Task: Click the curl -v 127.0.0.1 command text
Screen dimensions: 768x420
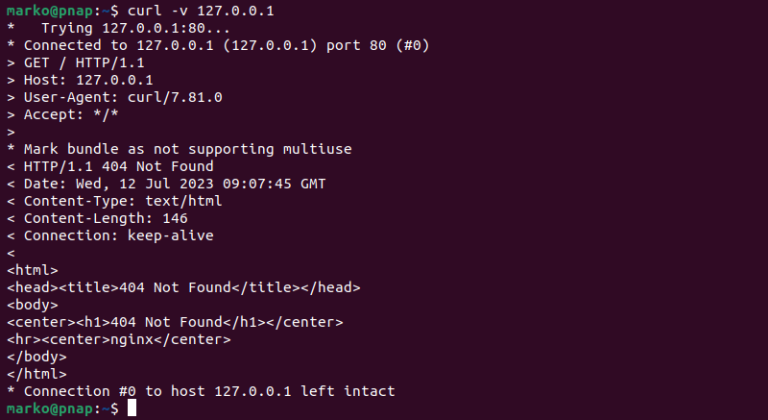Action: tap(201, 11)
